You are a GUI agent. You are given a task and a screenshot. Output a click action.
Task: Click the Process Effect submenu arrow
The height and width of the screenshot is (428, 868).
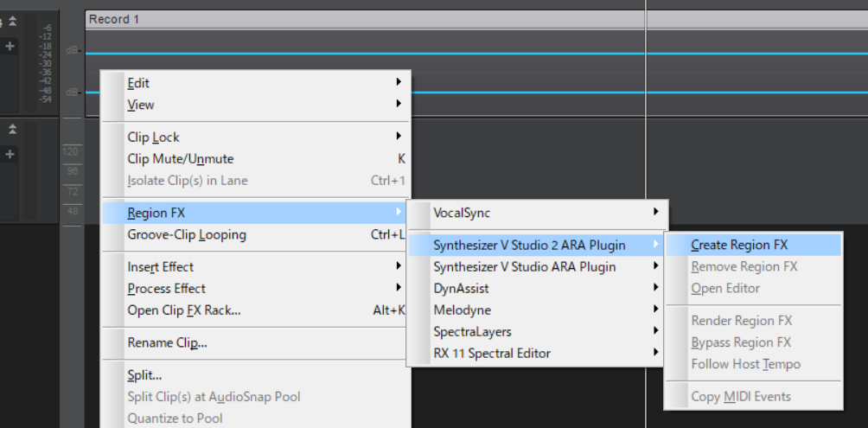399,288
